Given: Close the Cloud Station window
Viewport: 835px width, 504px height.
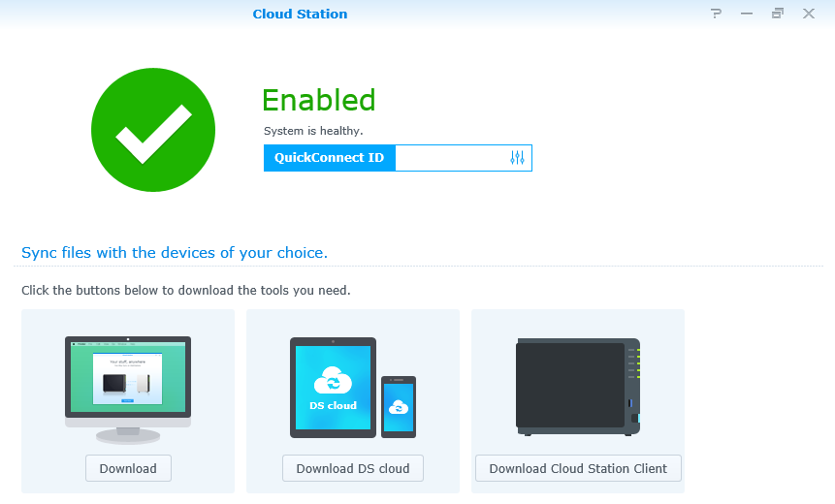Looking at the screenshot, I should [x=809, y=14].
